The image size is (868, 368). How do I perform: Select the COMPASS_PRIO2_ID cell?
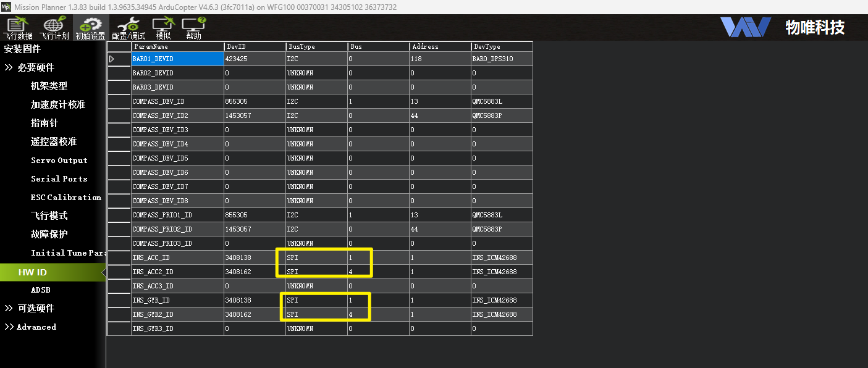(x=177, y=229)
